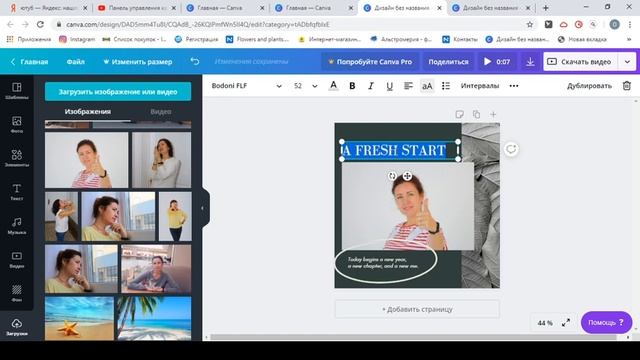Toggle italic formatting

pyautogui.click(x=371, y=86)
